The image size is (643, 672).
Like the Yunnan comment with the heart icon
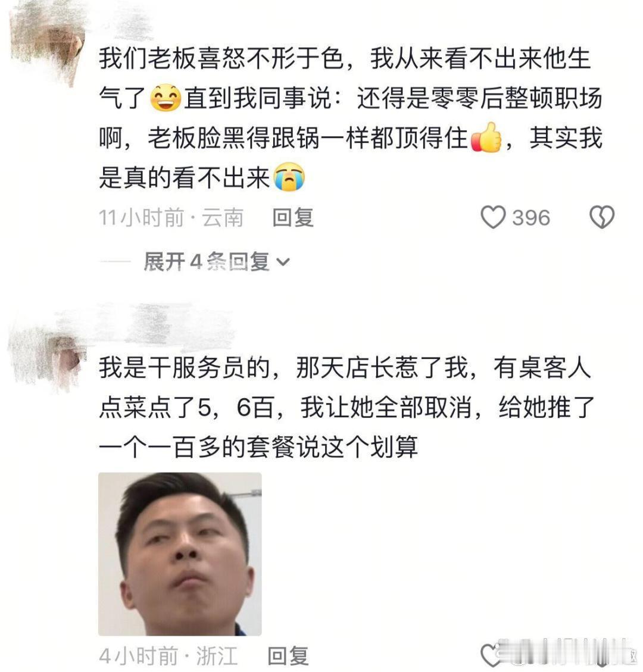pyautogui.click(x=493, y=217)
